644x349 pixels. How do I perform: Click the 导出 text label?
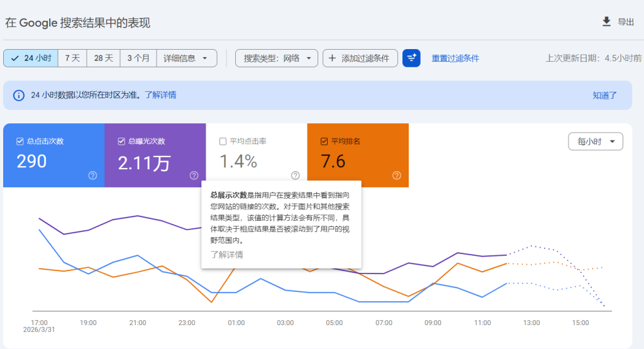click(x=626, y=22)
